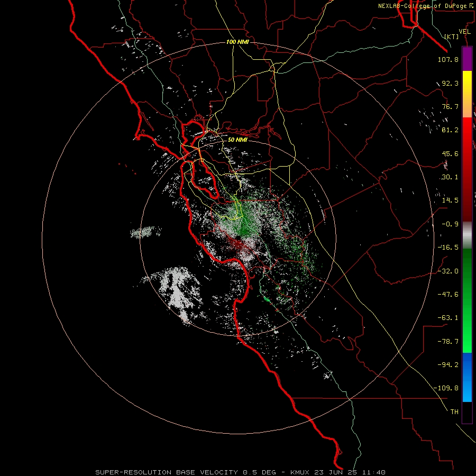Click the gray near-zero segment of color bar
The height and width of the screenshot is (476, 476).
(x=467, y=235)
